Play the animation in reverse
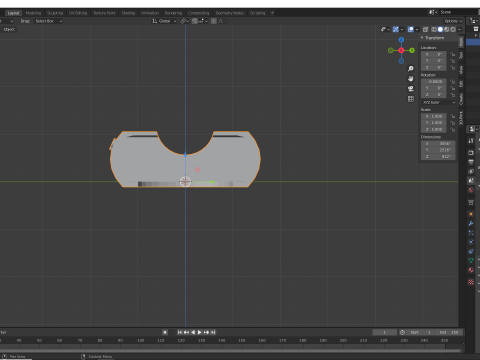Image resolution: width=480 pixels, height=360 pixels. tap(193, 332)
